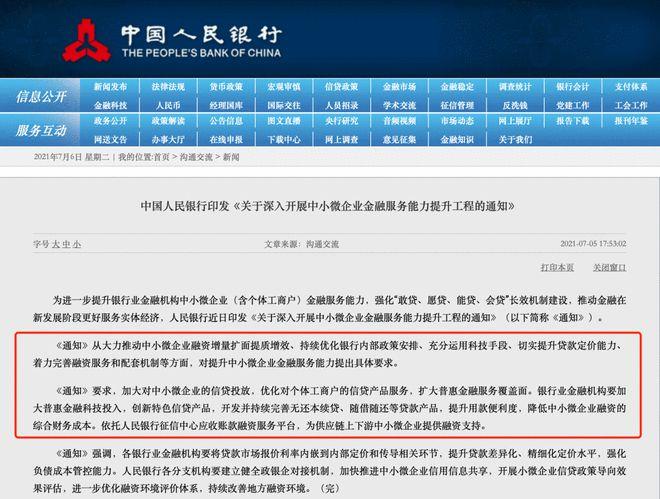
Task: Open the 工会工作 nav item
Action: 631,105
